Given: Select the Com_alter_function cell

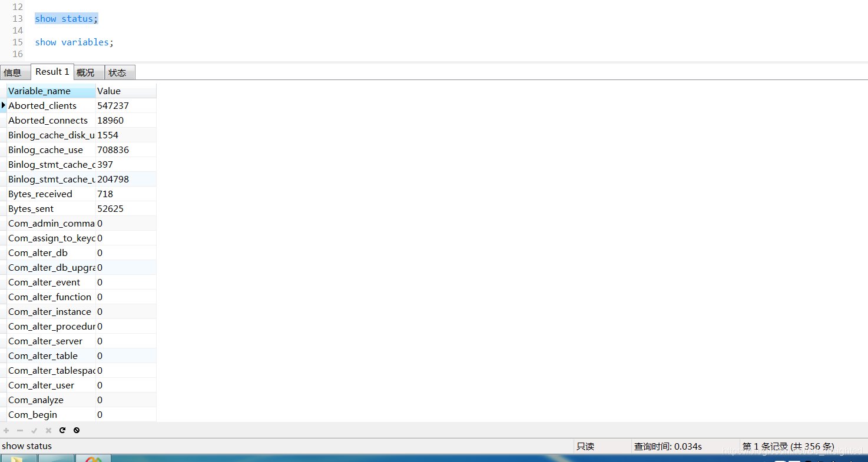Looking at the screenshot, I should click(51, 297).
